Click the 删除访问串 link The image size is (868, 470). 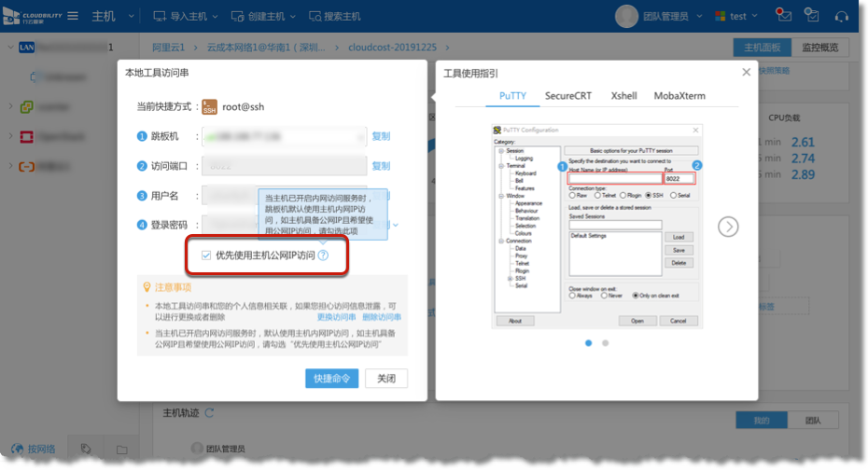382,317
